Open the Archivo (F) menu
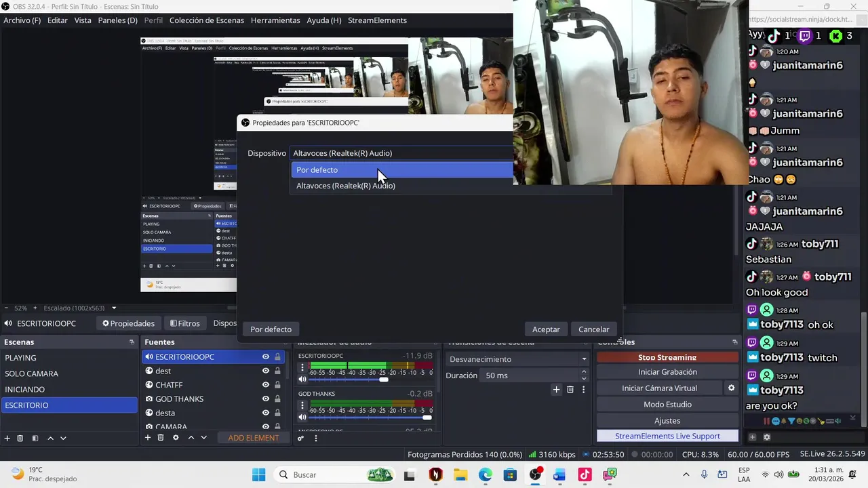Viewport: 868px width, 488px height. 22,20
